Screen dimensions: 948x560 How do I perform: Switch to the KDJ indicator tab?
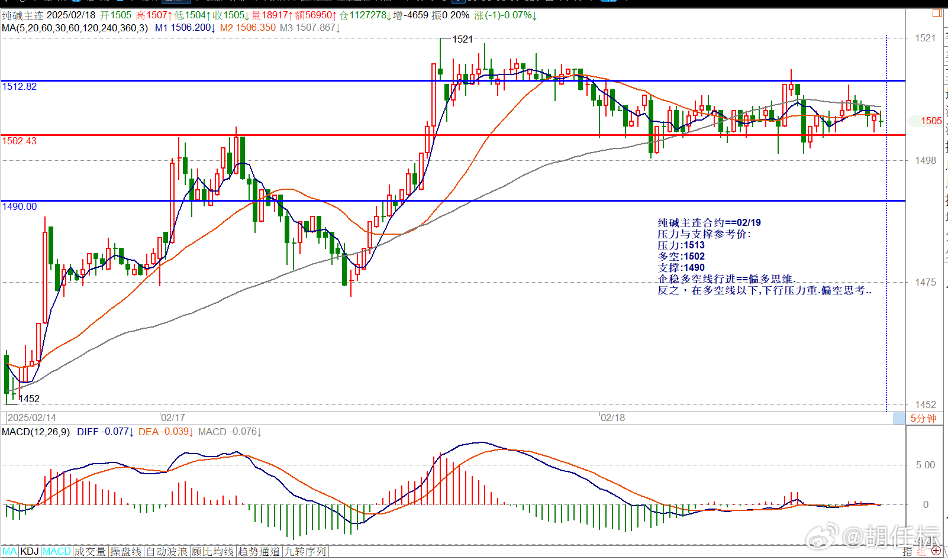tap(30, 552)
